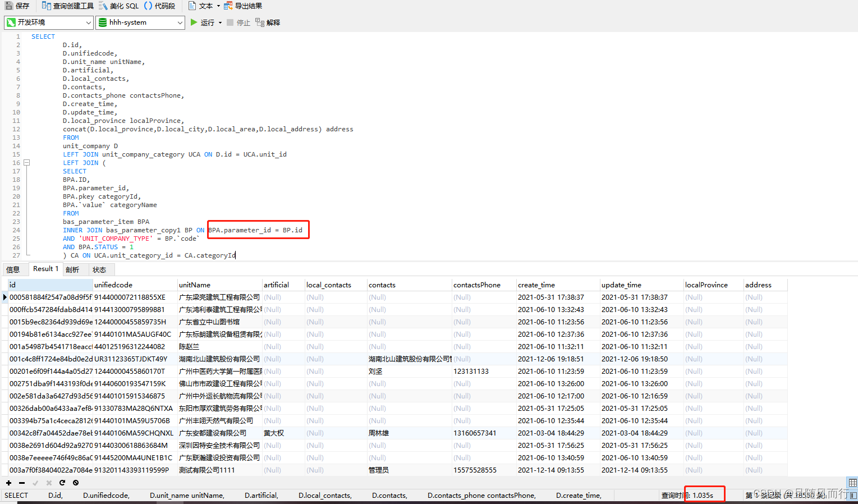
Task: Click the unitName column header
Action: [219, 285]
